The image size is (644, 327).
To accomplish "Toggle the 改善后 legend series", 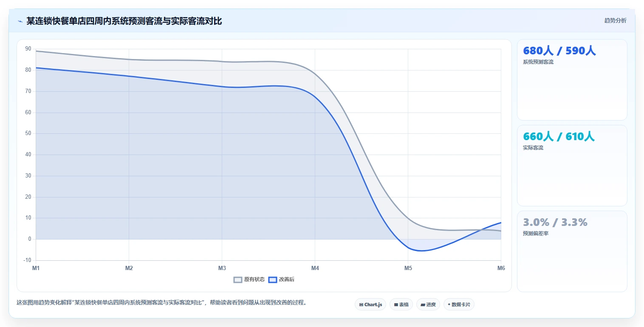I will coord(281,279).
